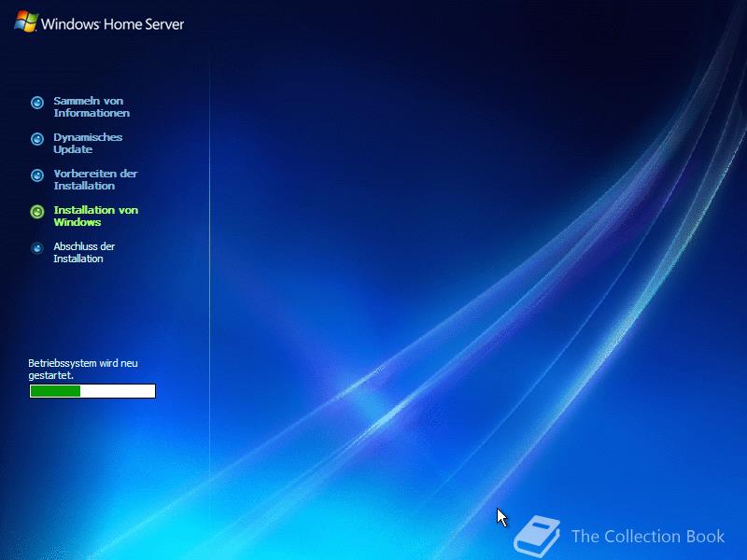
Task: Select the 'Sammeln von Informationen' step text
Action: (x=92, y=107)
